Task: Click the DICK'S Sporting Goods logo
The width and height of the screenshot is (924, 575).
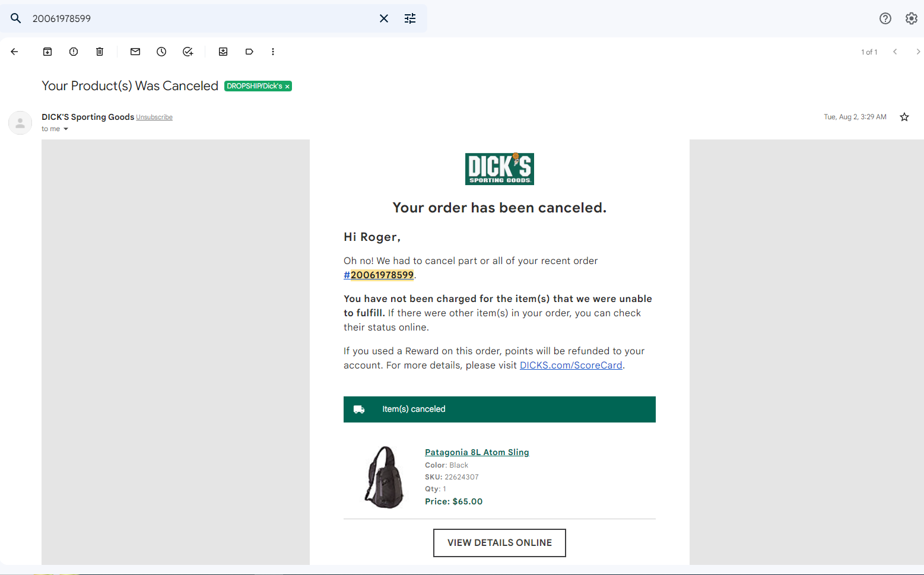Action: 500,169
